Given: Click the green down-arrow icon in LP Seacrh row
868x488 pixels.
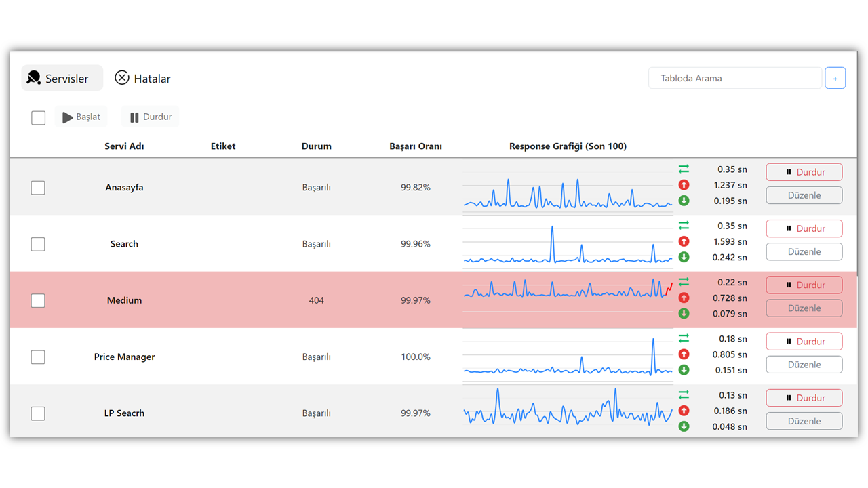Looking at the screenshot, I should point(684,426).
